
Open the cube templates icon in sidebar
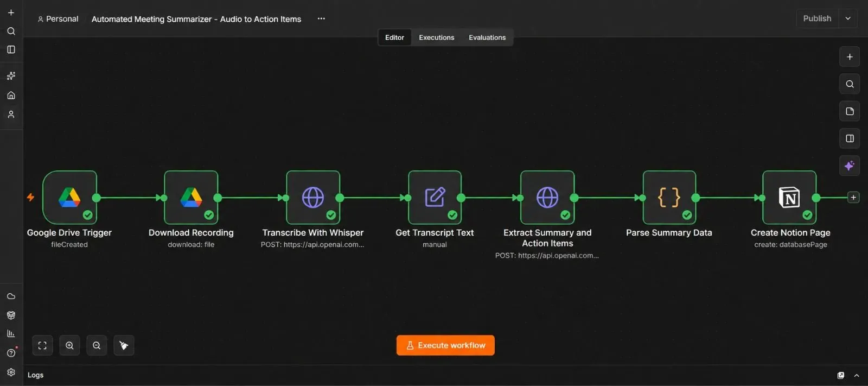click(11, 315)
